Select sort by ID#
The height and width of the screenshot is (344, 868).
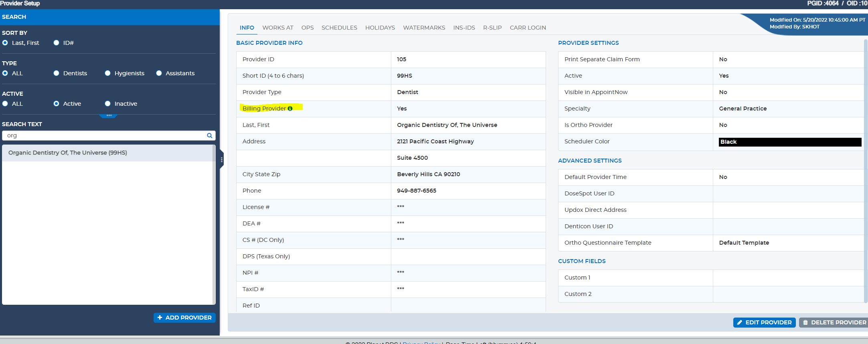tap(57, 43)
